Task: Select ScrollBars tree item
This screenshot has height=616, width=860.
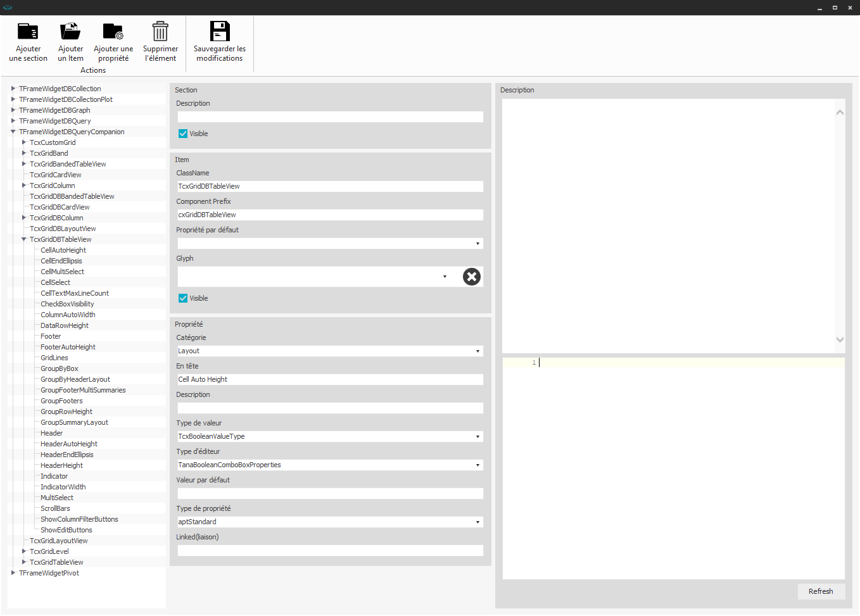Action: coord(56,508)
